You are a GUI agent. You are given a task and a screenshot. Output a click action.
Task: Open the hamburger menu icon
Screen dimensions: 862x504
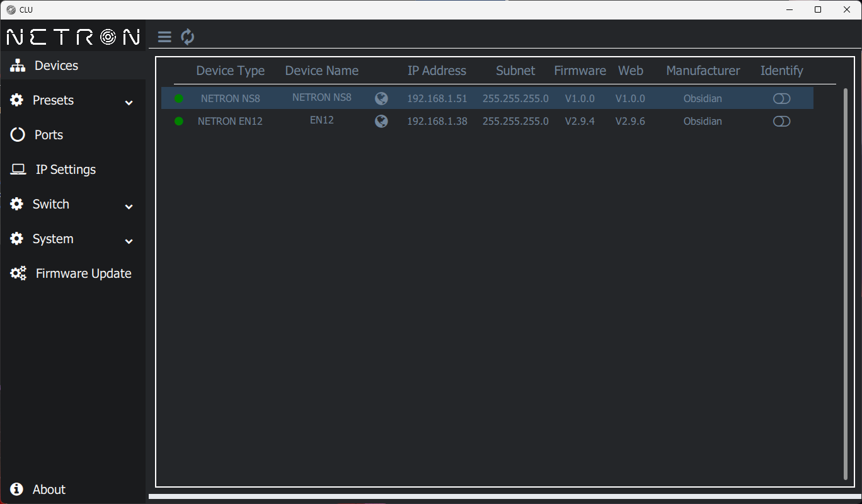click(x=164, y=37)
